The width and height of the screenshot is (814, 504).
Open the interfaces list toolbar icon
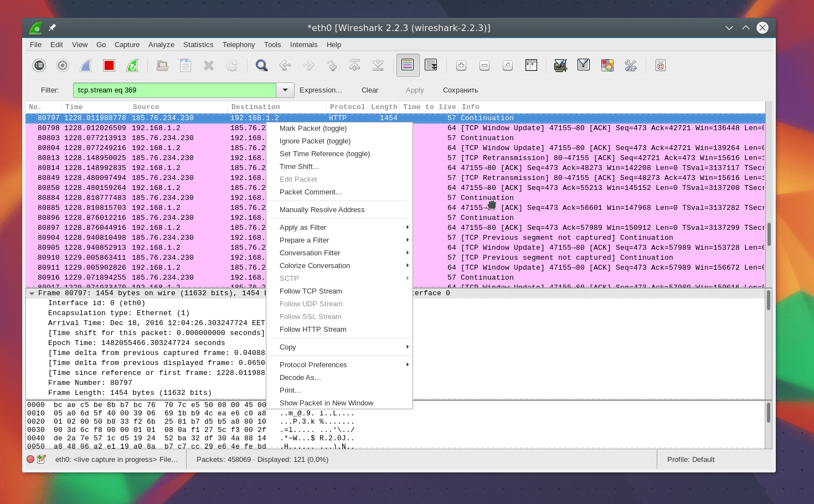coord(39,66)
